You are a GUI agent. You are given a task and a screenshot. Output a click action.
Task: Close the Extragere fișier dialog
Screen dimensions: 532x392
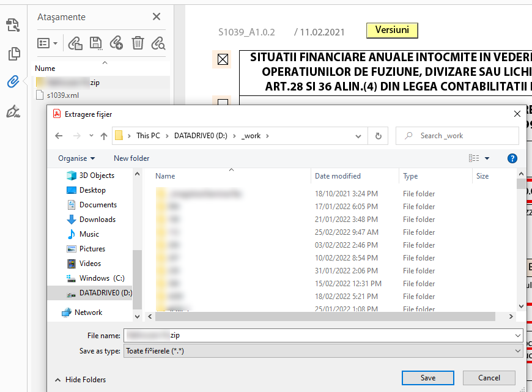pos(517,114)
